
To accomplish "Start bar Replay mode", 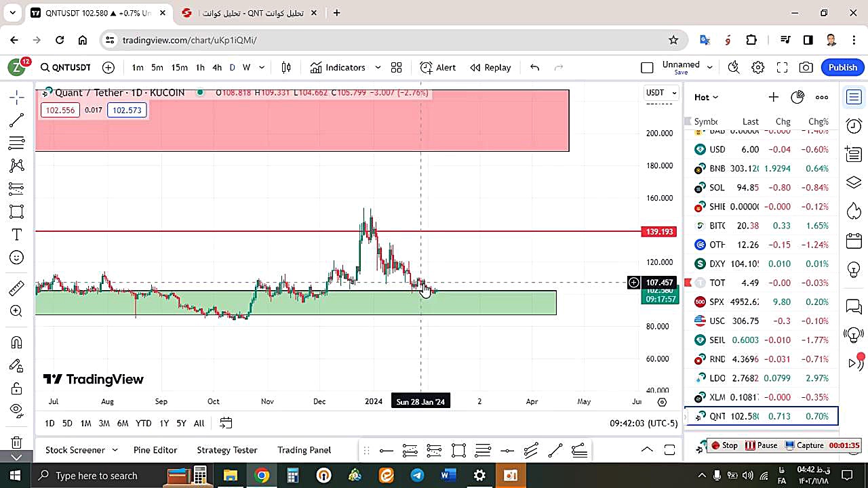I will tap(490, 67).
